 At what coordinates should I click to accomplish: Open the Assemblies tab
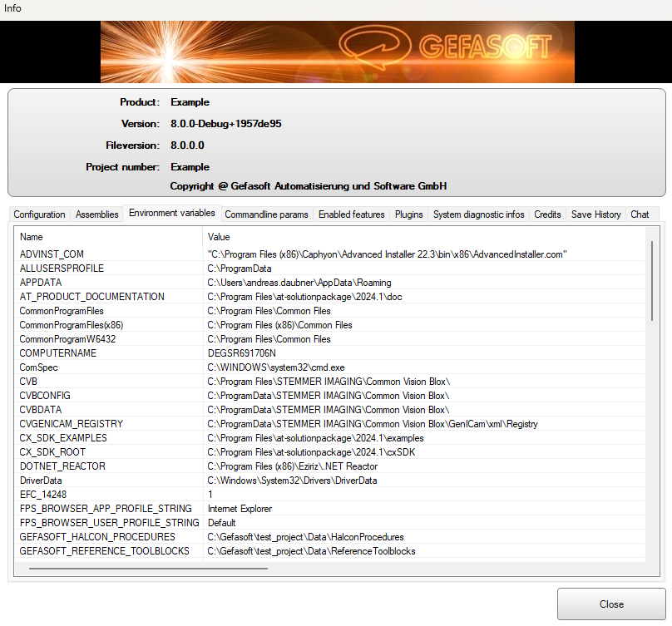click(96, 214)
